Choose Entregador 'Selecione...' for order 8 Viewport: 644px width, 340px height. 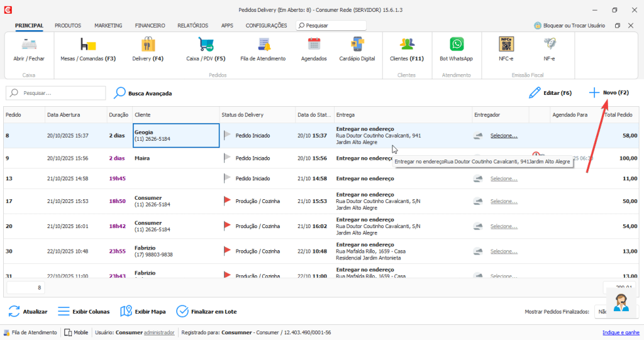pyautogui.click(x=504, y=136)
